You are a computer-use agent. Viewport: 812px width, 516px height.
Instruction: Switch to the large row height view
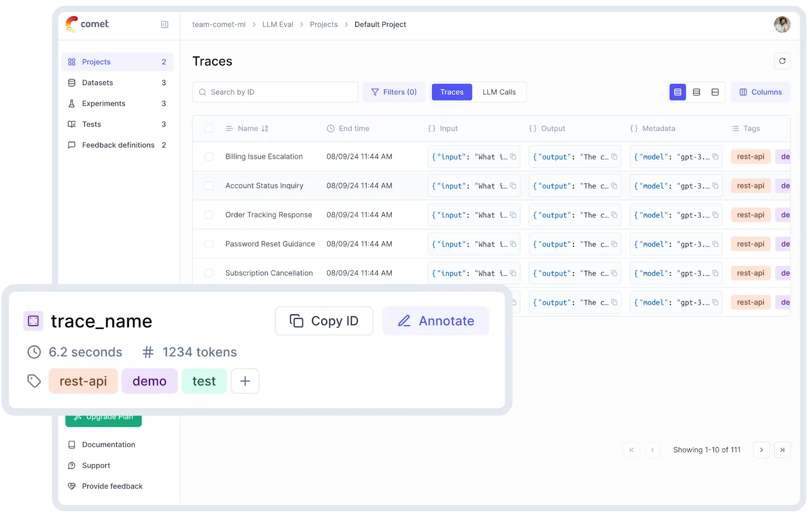tap(715, 92)
